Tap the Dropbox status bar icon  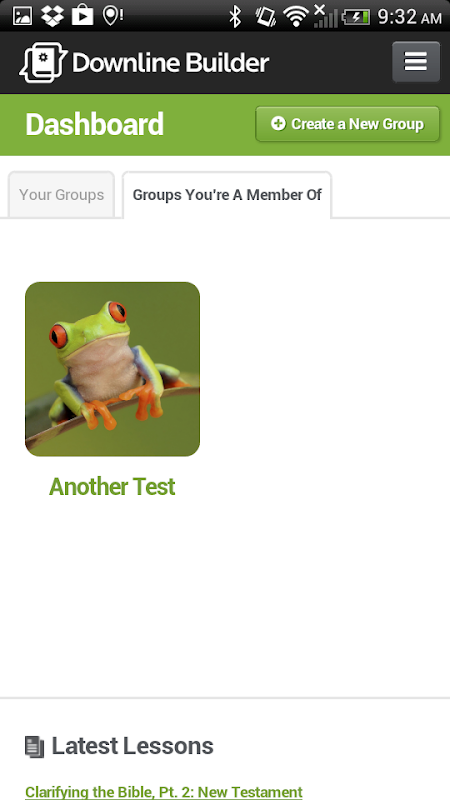(52, 16)
